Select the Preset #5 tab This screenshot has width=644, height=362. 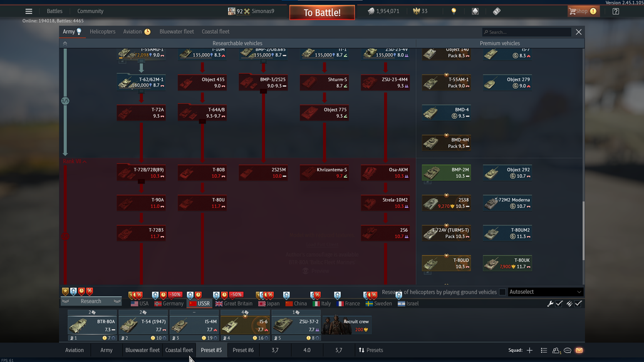click(211, 350)
